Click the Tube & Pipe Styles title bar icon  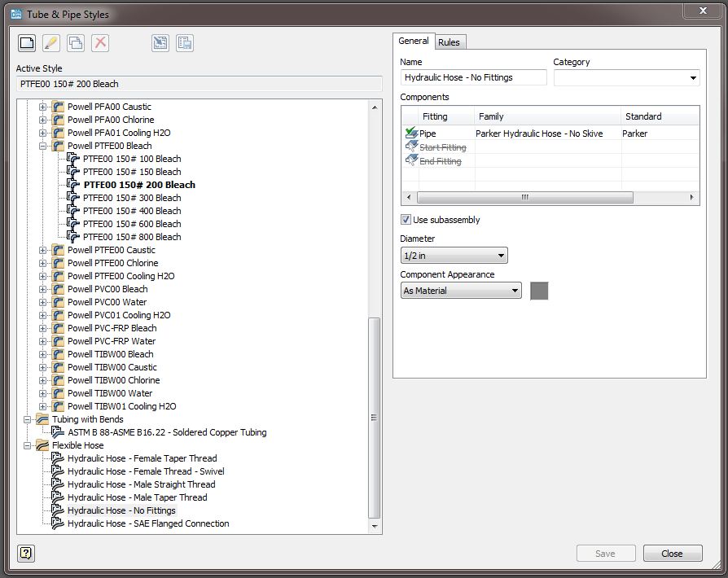16,14
